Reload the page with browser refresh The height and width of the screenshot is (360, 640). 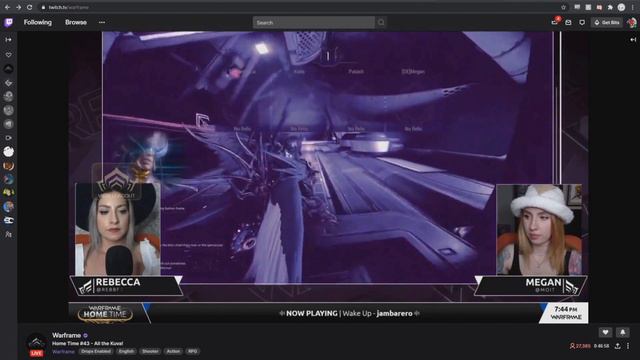coord(29,7)
